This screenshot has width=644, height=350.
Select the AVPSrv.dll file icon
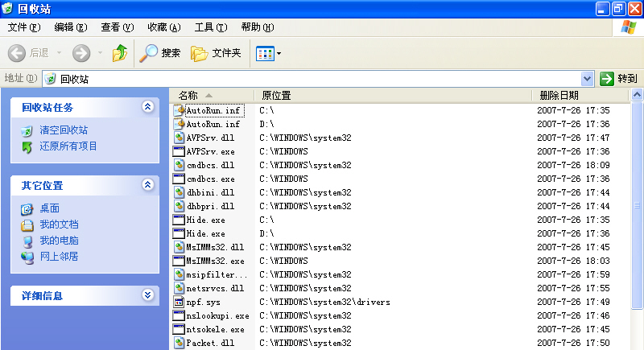pos(179,138)
